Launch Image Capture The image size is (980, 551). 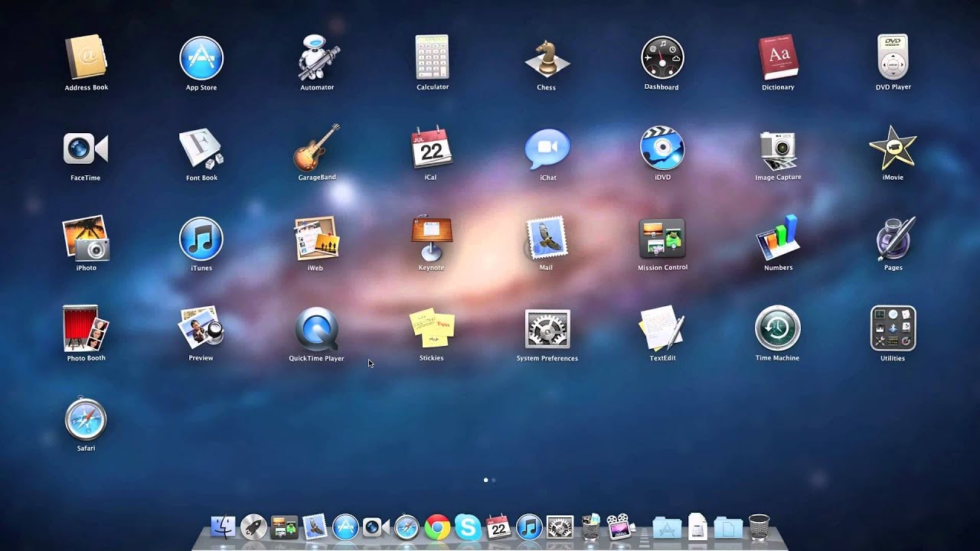coord(778,149)
